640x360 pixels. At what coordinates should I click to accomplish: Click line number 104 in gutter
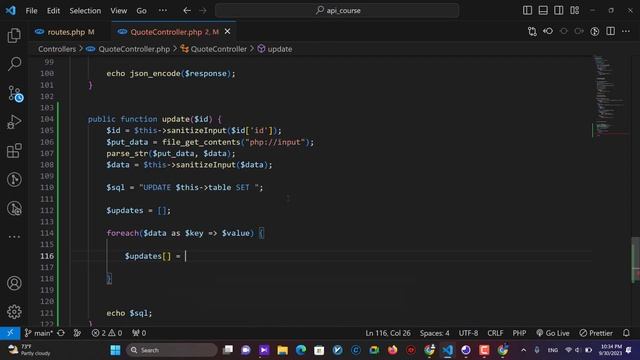click(x=47, y=119)
